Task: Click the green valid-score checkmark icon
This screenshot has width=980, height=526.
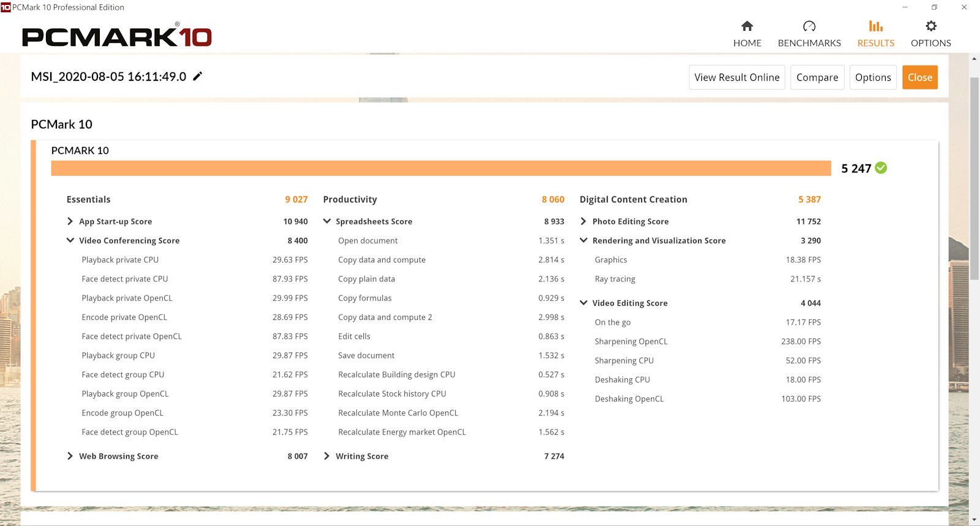Action: pyautogui.click(x=881, y=168)
